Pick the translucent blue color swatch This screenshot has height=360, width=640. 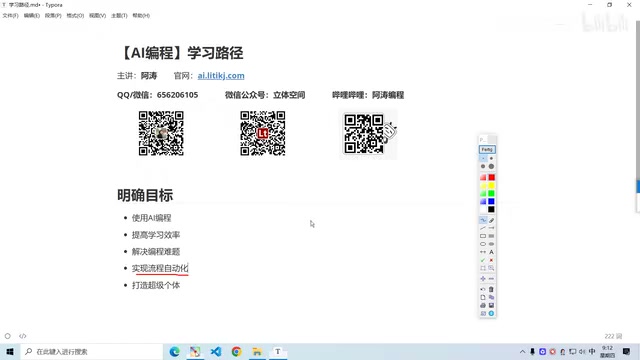pos(483,201)
